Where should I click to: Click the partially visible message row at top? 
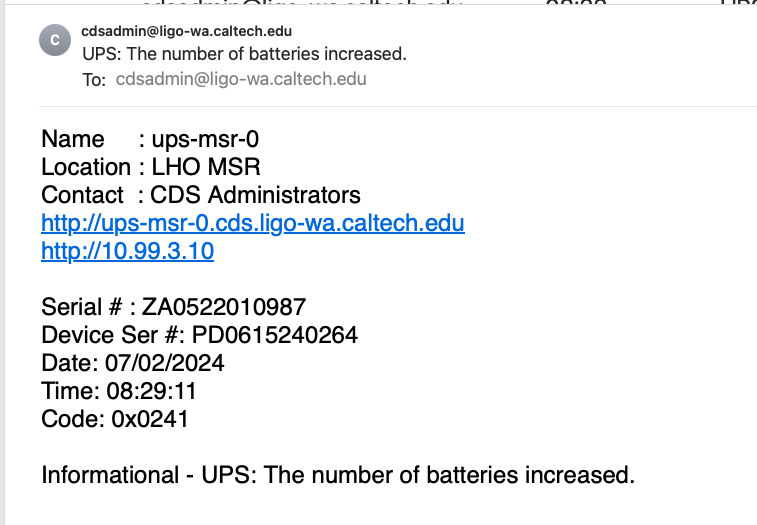[x=378, y=2]
